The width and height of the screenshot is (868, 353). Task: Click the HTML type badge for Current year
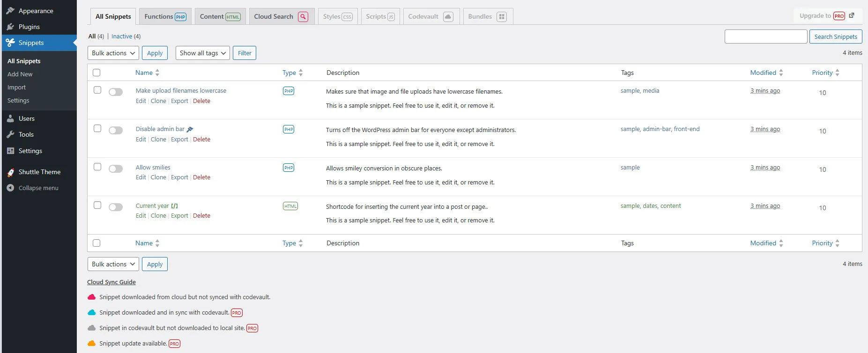pyautogui.click(x=290, y=206)
